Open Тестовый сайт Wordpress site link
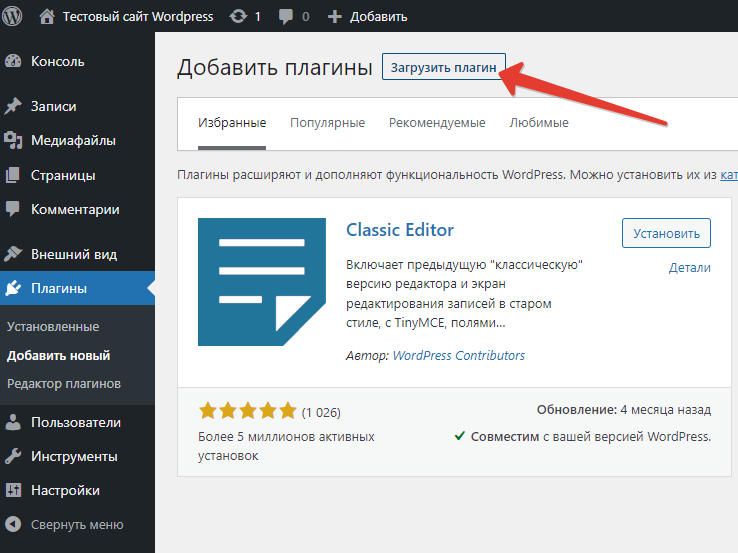Viewport: 738px width, 553px height. (x=138, y=16)
